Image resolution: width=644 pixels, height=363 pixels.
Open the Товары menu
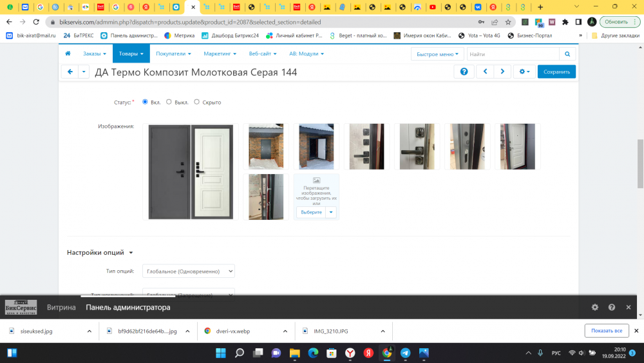tap(131, 54)
